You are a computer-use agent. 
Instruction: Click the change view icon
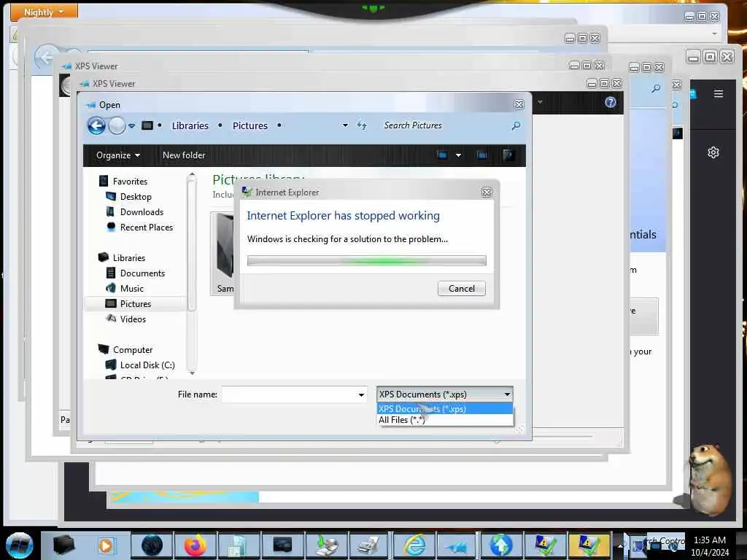pyautogui.click(x=442, y=155)
